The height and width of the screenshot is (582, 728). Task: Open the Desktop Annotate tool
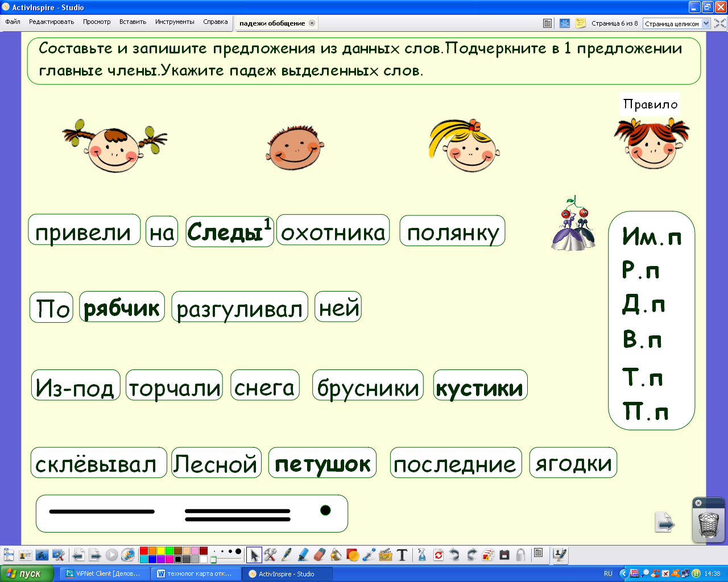[42, 555]
